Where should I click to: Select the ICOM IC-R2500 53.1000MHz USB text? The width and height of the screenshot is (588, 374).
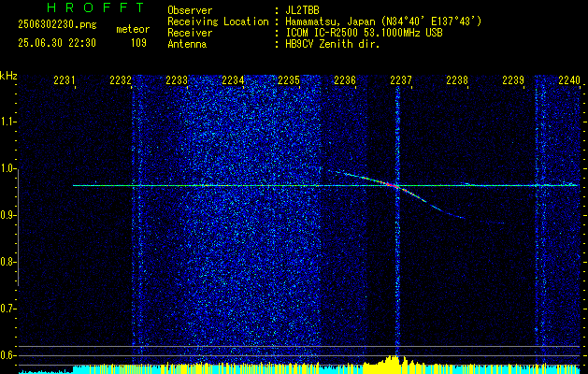(364, 33)
